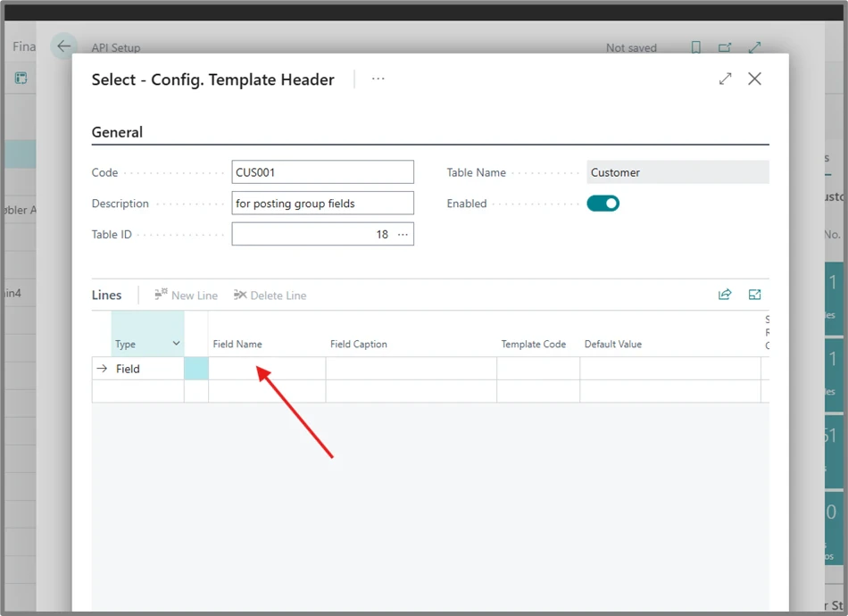The image size is (848, 616).
Task: Click the Code input field CUS001
Action: click(323, 172)
